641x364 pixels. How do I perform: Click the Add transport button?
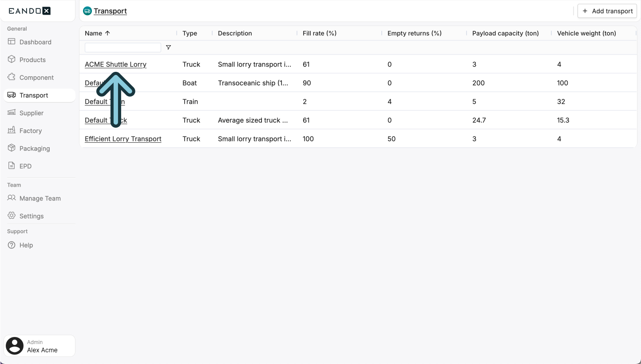point(607,11)
